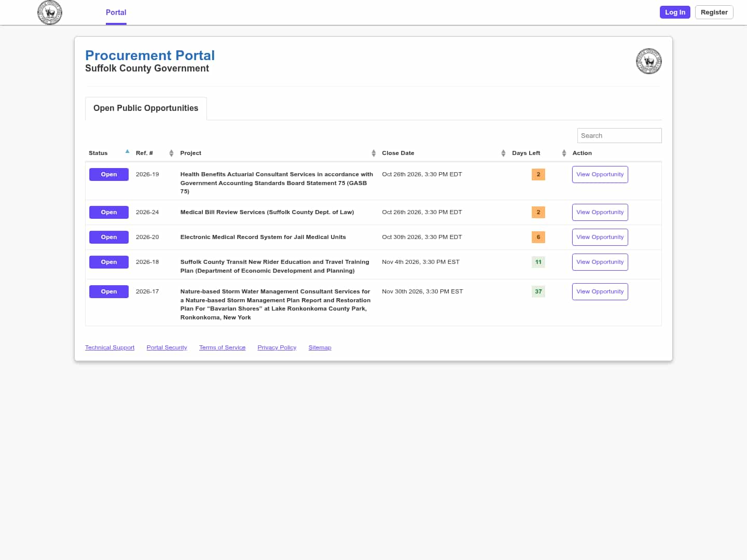Open the Terms of Service link
747x560 pixels.
[222, 347]
